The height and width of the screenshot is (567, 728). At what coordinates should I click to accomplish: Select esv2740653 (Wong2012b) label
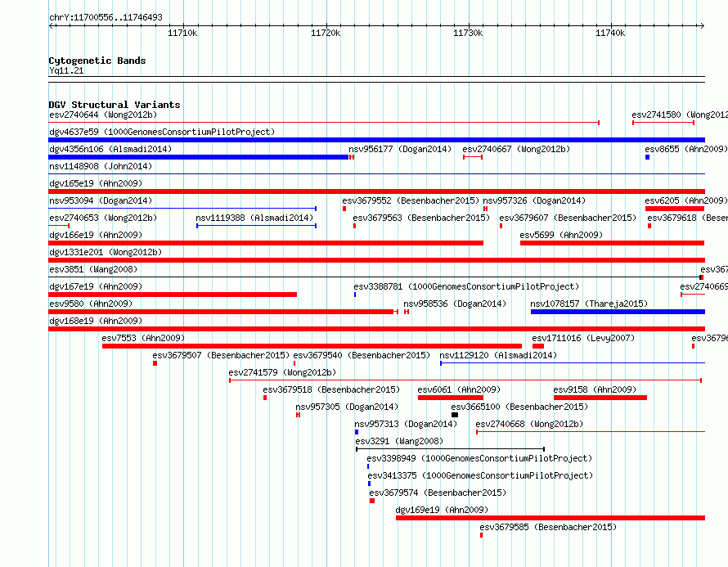coord(103,218)
